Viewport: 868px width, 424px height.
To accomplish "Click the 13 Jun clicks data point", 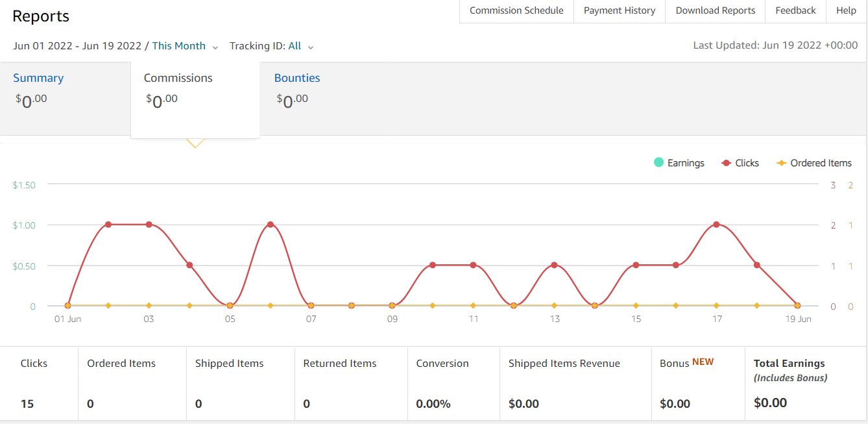I will (x=554, y=265).
